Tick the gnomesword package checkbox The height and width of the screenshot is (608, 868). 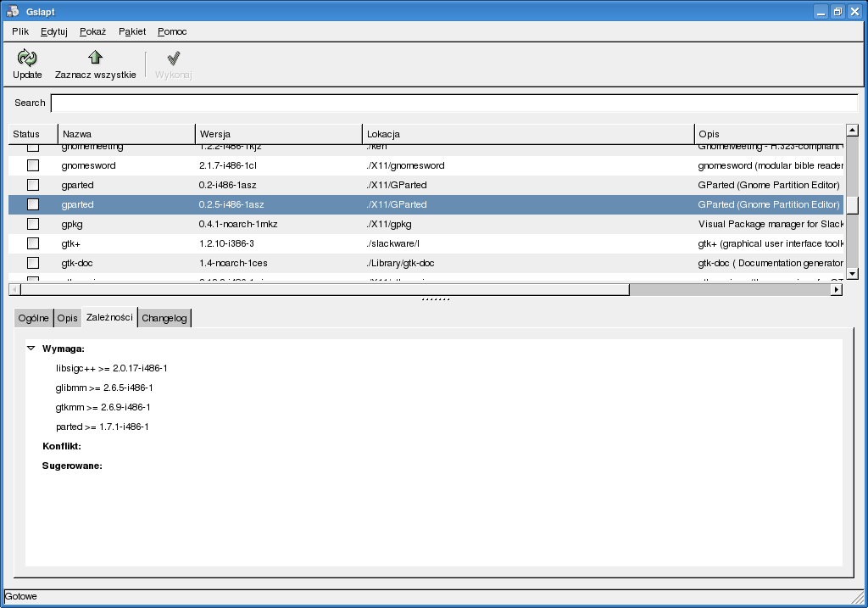33,165
